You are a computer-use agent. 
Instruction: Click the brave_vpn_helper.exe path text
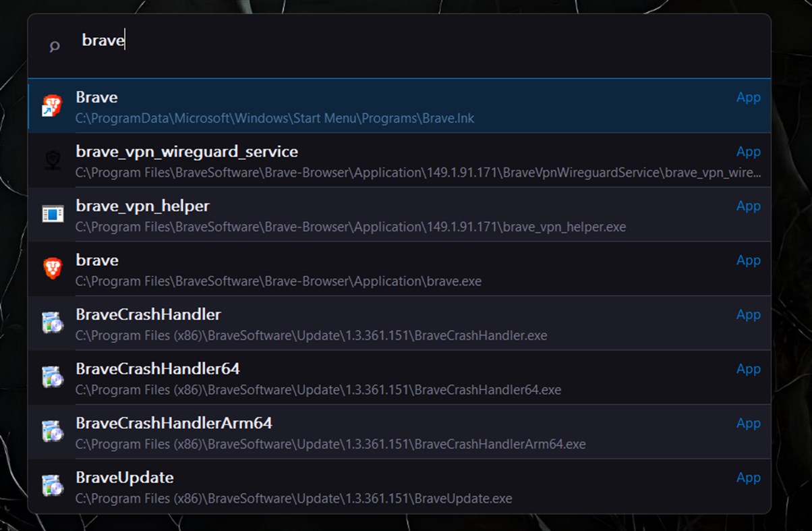click(x=350, y=227)
